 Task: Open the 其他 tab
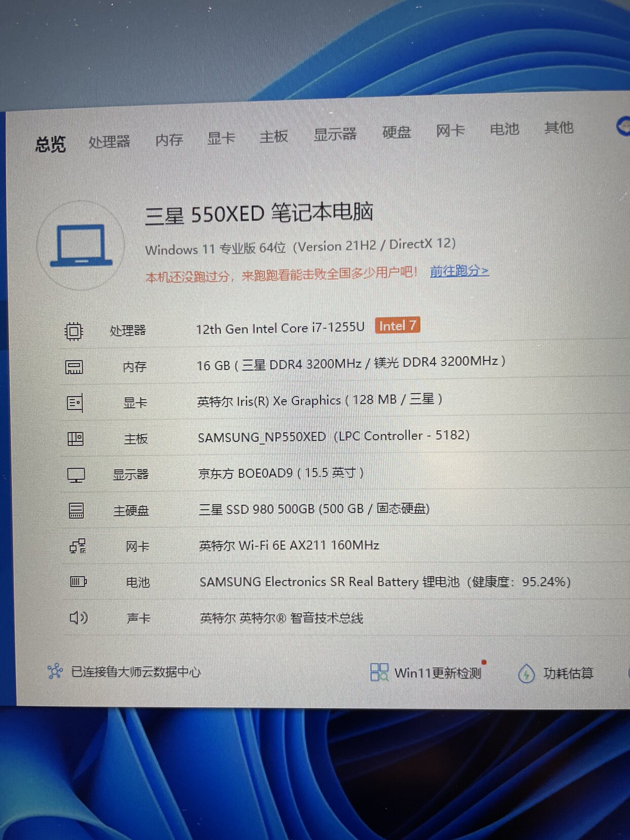(558, 127)
